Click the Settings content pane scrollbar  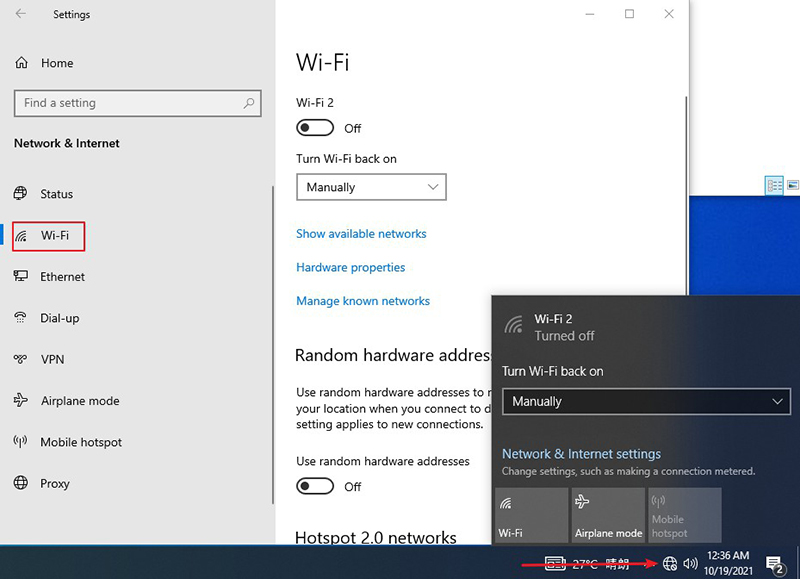(686, 194)
